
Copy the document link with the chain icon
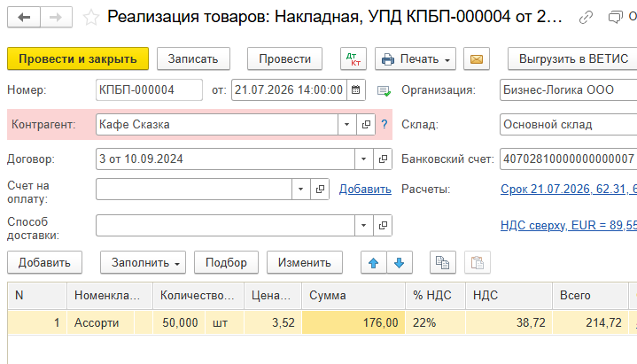pyautogui.click(x=586, y=17)
